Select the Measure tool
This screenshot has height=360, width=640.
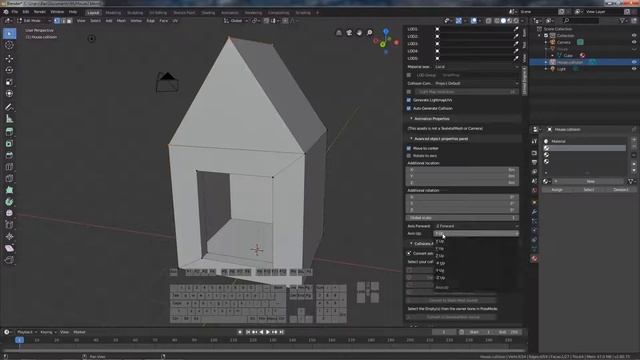tap(9, 119)
